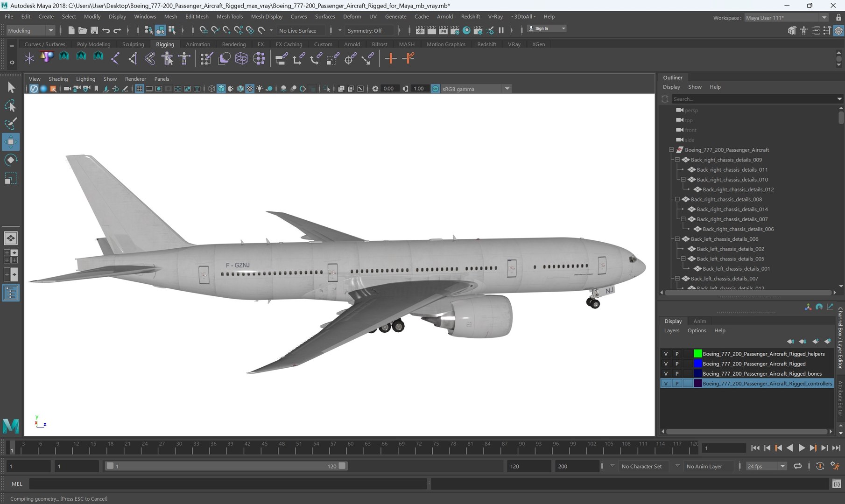The image size is (845, 504).
Task: Create a new scene file
Action: [x=71, y=30]
